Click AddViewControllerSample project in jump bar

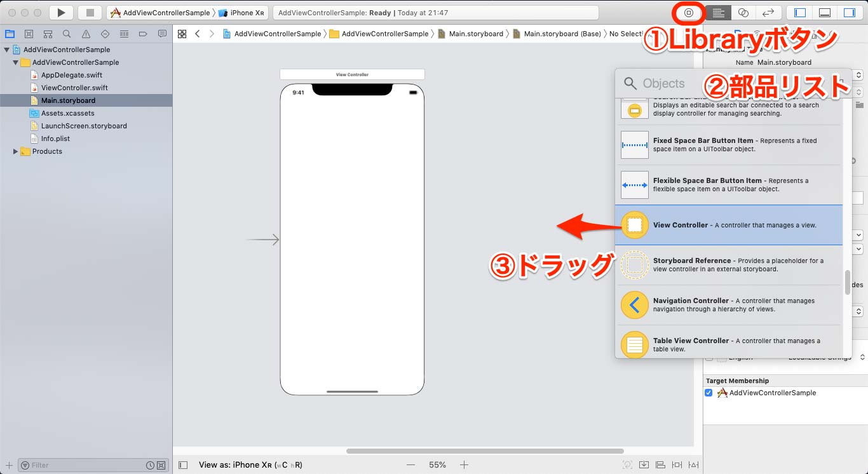tap(272, 34)
